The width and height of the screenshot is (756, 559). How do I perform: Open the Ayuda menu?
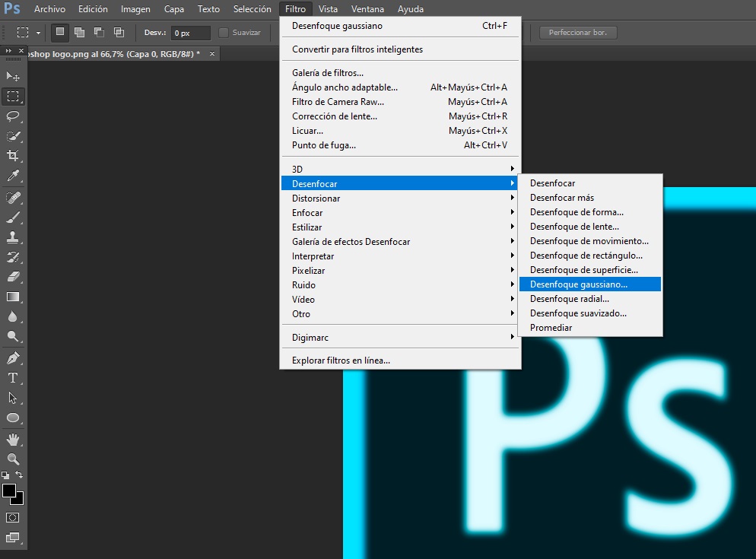click(410, 8)
